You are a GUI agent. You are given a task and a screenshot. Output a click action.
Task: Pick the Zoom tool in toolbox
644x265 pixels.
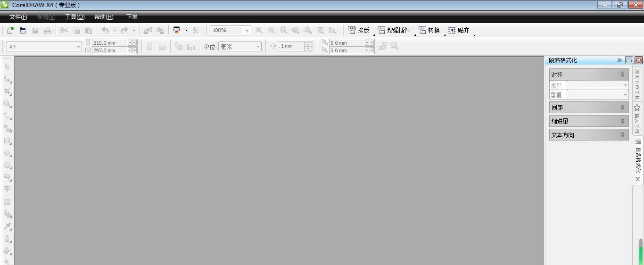(x=7, y=103)
